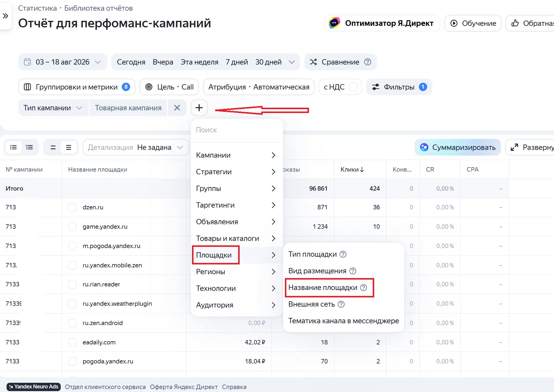Viewport: 554px width, 392px height.
Task: Expand the Кампании menu item
Action: [x=236, y=155]
